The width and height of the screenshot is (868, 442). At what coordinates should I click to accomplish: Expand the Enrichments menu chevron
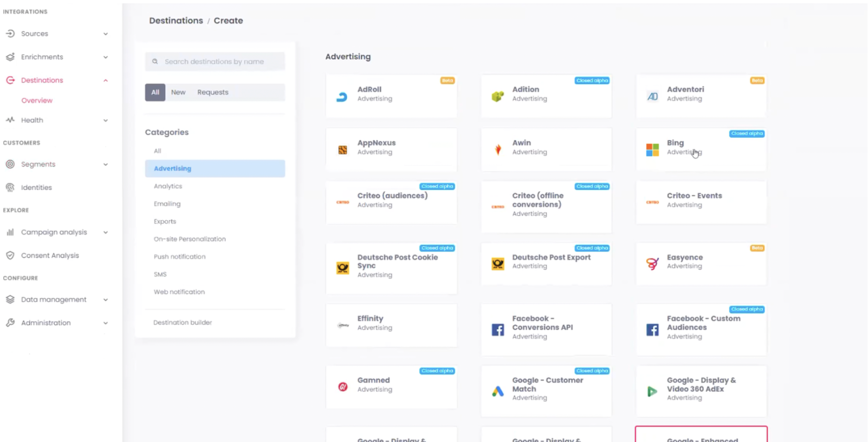tap(106, 57)
